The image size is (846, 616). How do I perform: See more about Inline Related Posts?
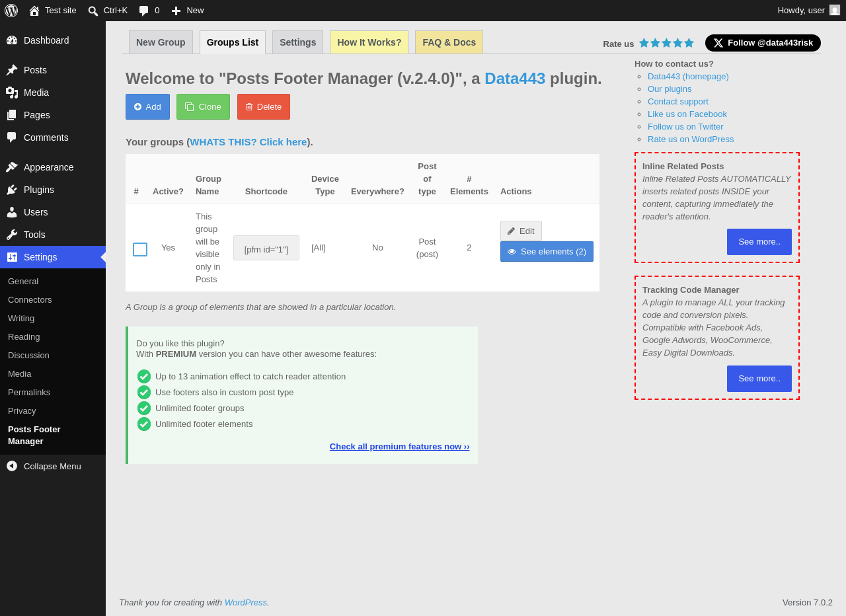(x=759, y=242)
